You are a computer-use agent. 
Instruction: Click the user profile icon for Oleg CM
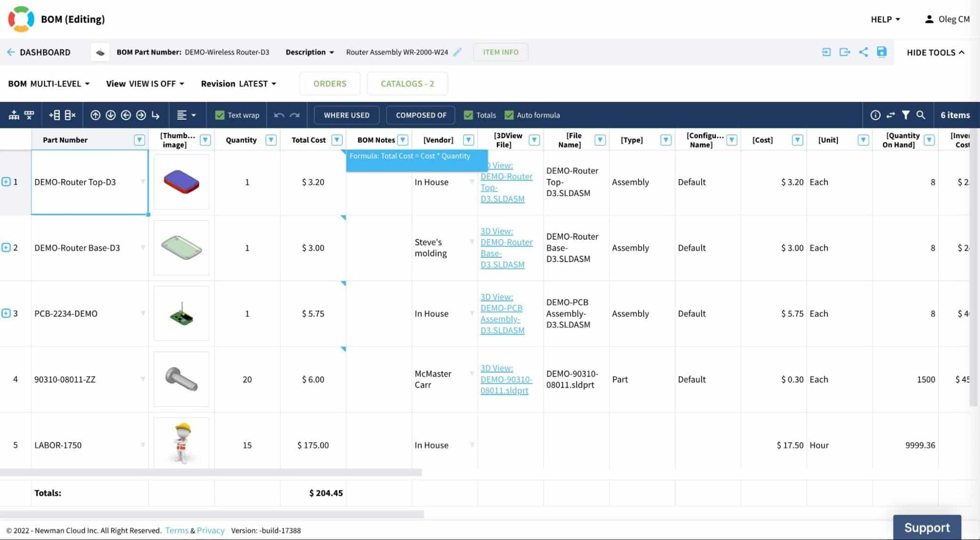coord(929,19)
